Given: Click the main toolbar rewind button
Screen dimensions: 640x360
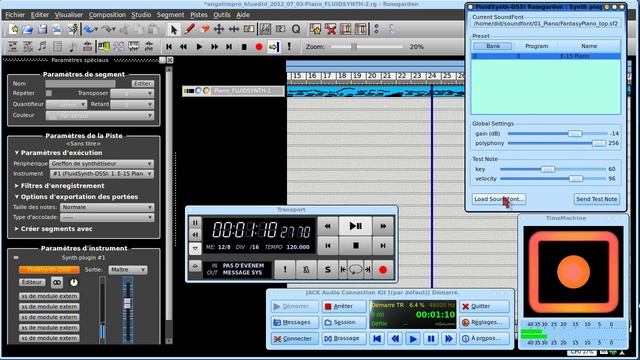Looking at the screenshot, I should click(184, 47).
